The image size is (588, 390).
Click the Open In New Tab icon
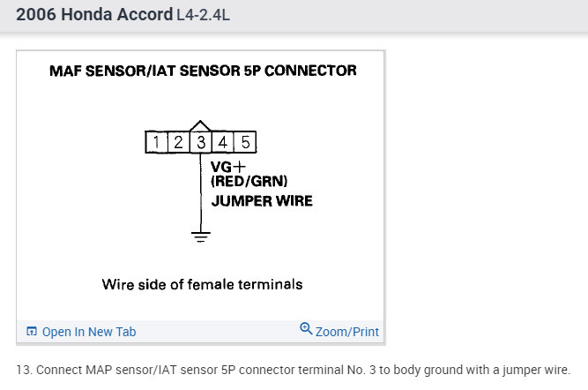coord(32,331)
